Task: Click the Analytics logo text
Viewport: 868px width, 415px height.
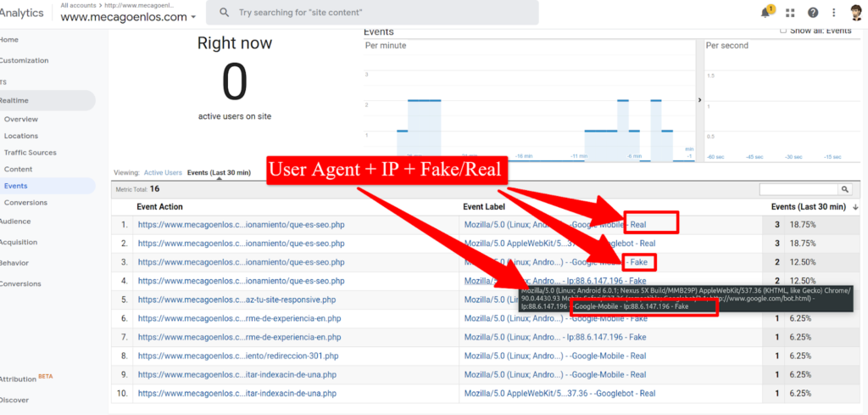Action: point(21,14)
